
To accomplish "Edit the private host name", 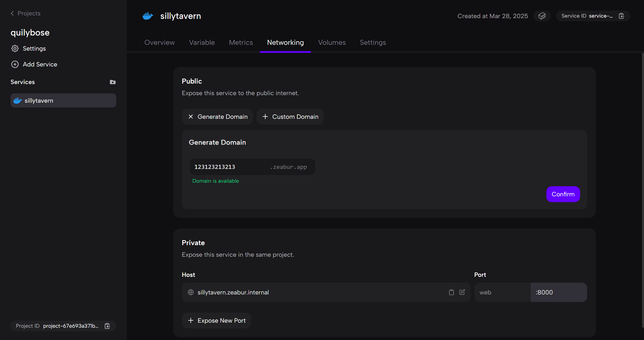I will (x=462, y=292).
